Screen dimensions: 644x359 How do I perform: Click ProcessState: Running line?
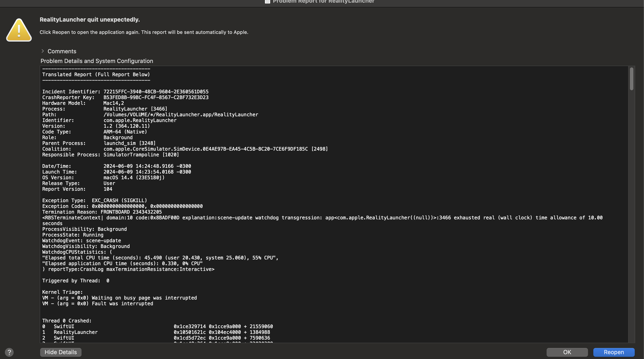pos(73,235)
